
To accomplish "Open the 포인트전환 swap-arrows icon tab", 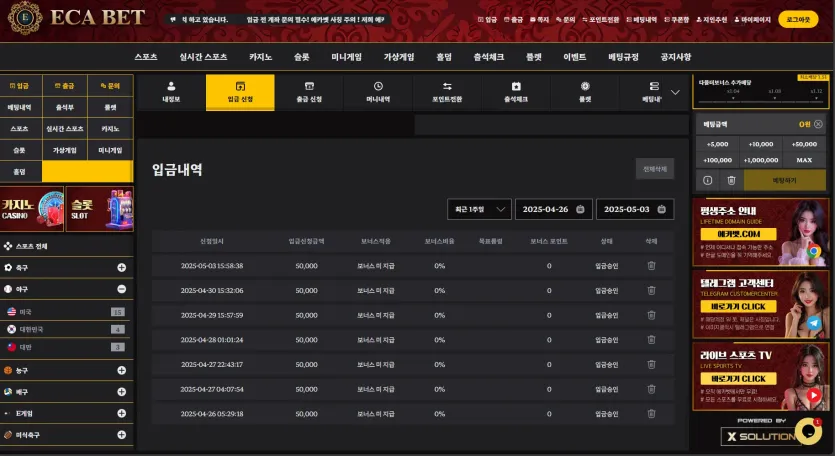I will click(447, 92).
